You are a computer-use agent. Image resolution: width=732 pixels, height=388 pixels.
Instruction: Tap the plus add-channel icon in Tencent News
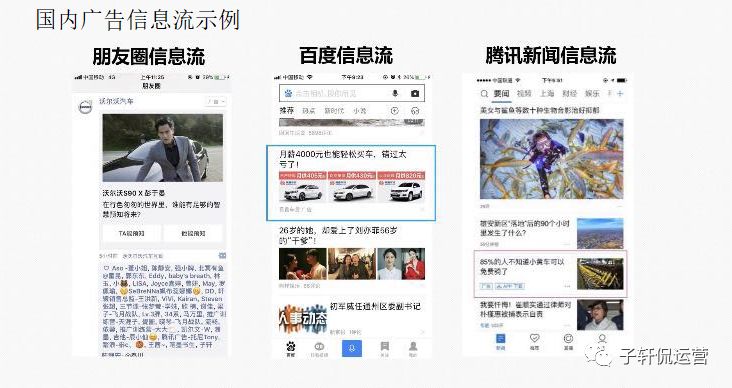click(620, 94)
